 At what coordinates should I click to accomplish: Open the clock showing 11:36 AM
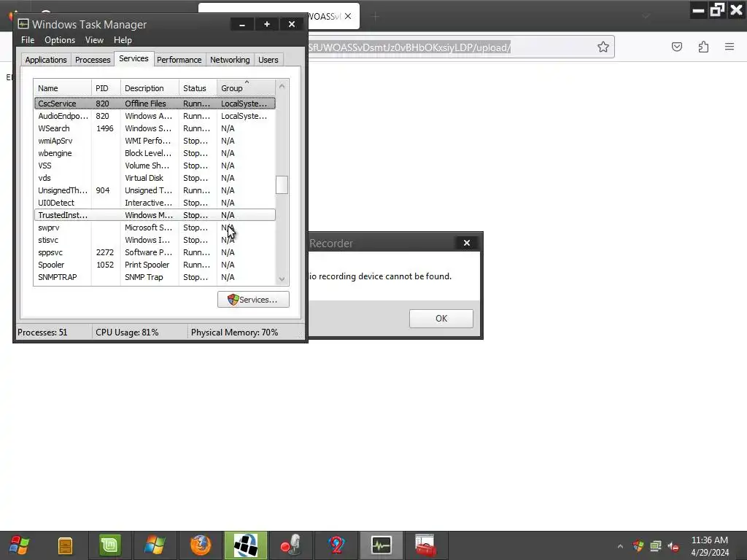click(x=709, y=546)
